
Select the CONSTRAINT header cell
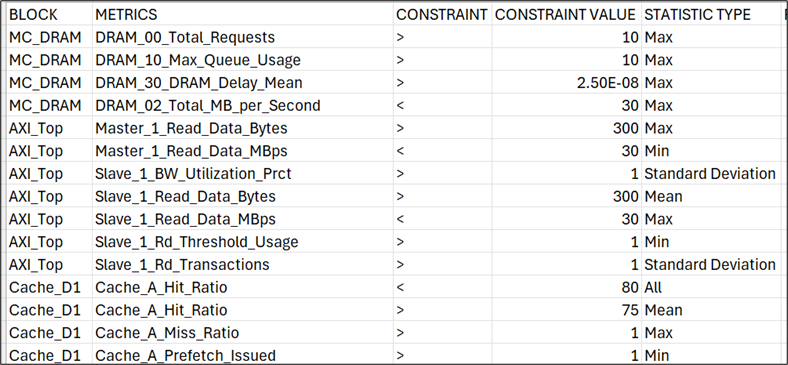pyautogui.click(x=442, y=15)
